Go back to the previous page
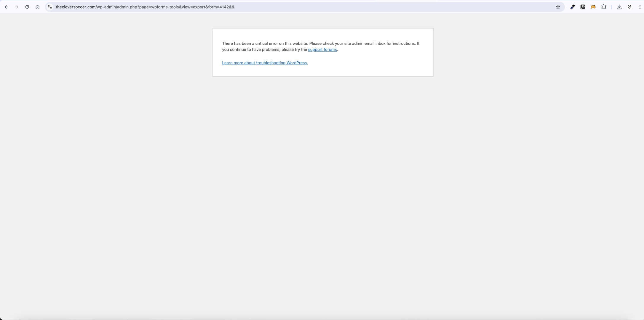 [x=6, y=7]
